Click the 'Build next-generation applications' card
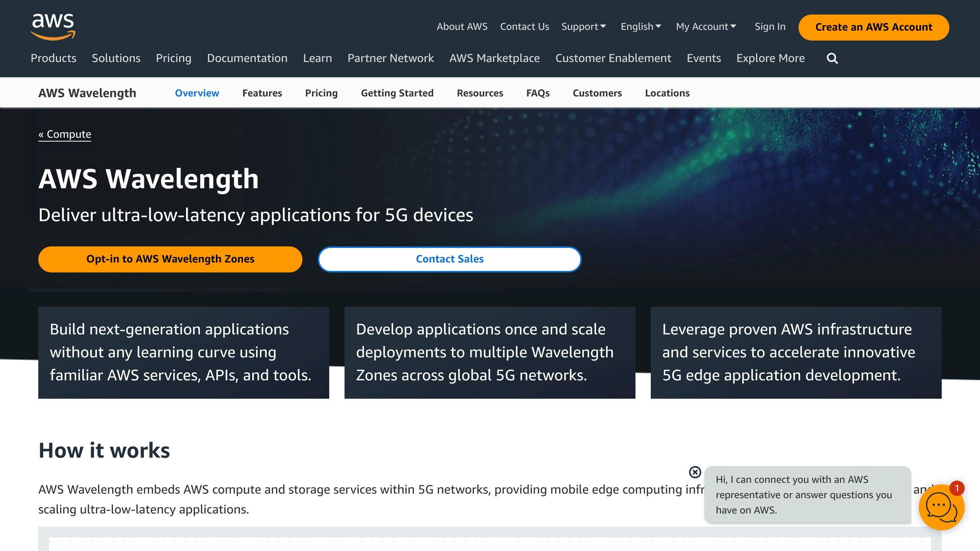 point(184,352)
